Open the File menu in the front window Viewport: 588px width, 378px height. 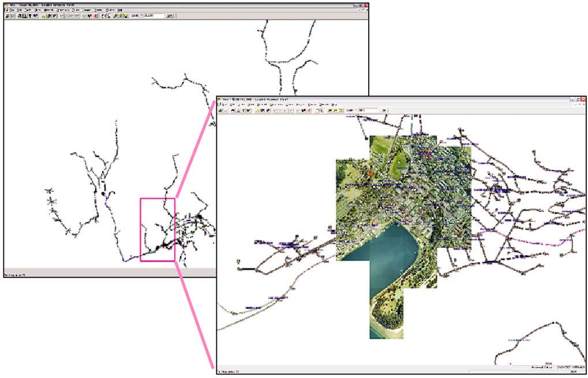(224, 104)
